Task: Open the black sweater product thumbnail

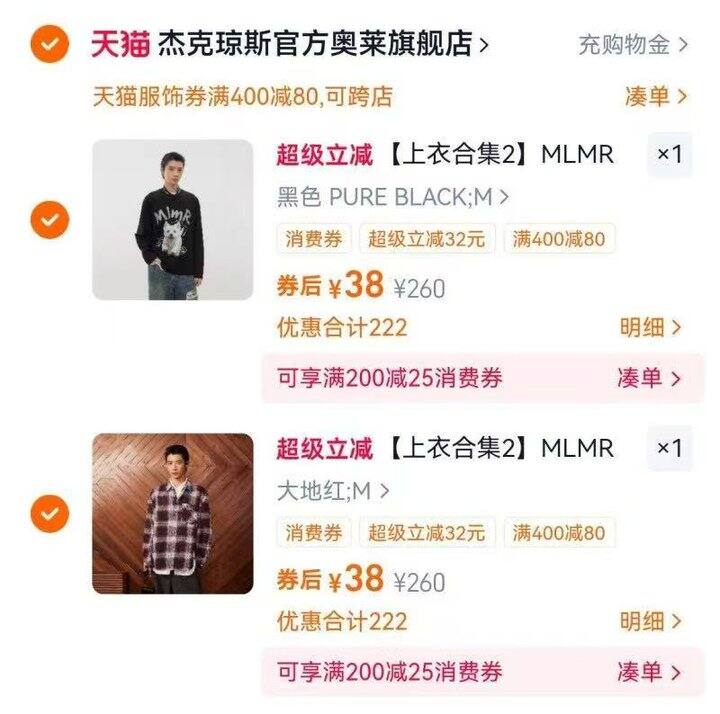Action: 173,220
